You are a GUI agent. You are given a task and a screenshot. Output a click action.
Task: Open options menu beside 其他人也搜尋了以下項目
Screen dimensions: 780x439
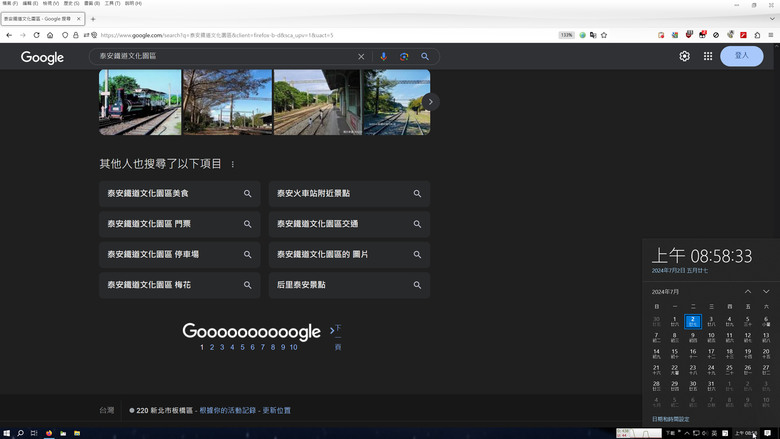[x=232, y=164]
